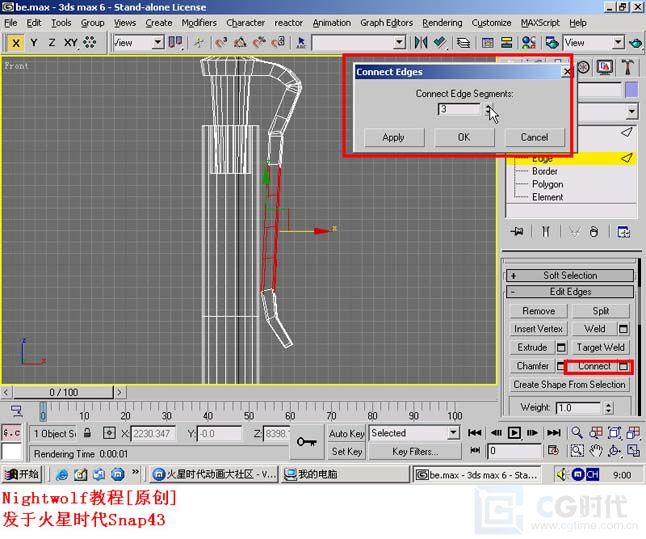This screenshot has height=539, width=646.
Task: Open the Layer Manager icon
Action: click(463, 42)
